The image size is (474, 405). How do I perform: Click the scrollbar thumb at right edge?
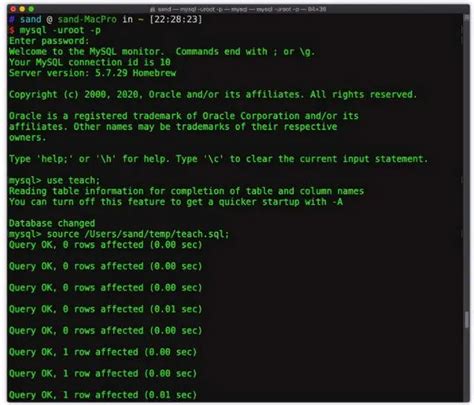click(467, 320)
